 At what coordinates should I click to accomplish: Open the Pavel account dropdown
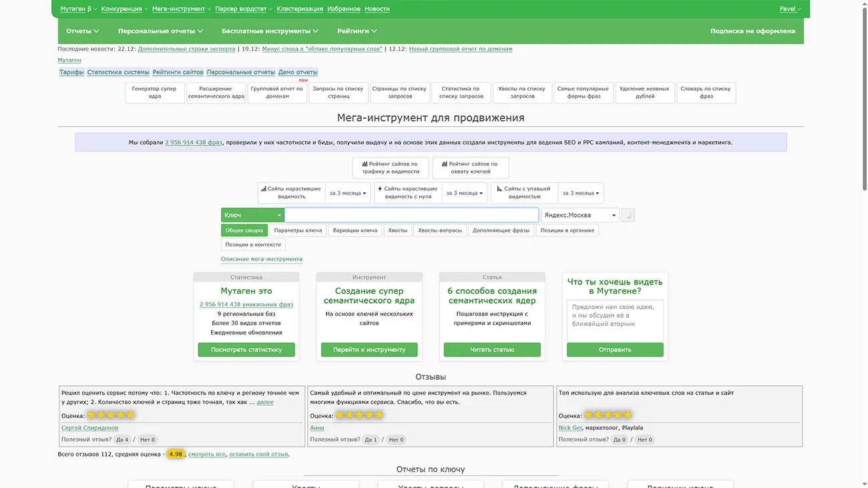click(x=791, y=9)
